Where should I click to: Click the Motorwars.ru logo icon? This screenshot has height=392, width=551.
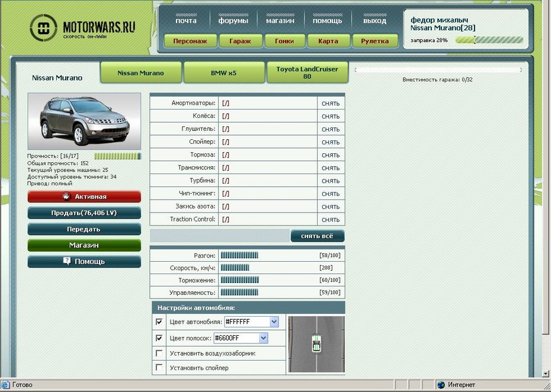pyautogui.click(x=44, y=28)
